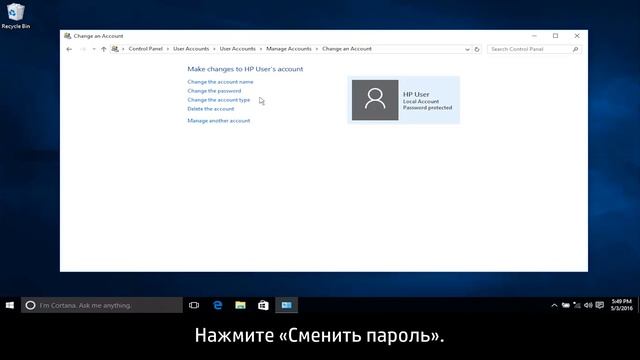Click Change the password link
This screenshot has width=640, height=360.
pos(214,91)
